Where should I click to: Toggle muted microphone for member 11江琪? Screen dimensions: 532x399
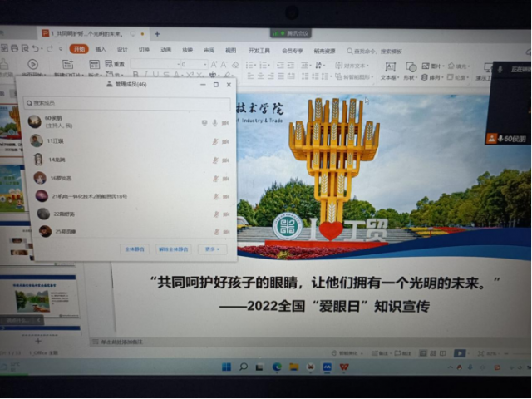[x=214, y=141]
